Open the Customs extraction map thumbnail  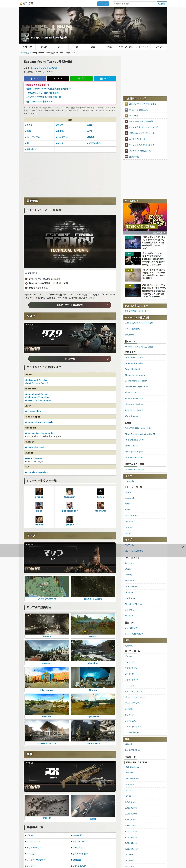coord(47,651)
